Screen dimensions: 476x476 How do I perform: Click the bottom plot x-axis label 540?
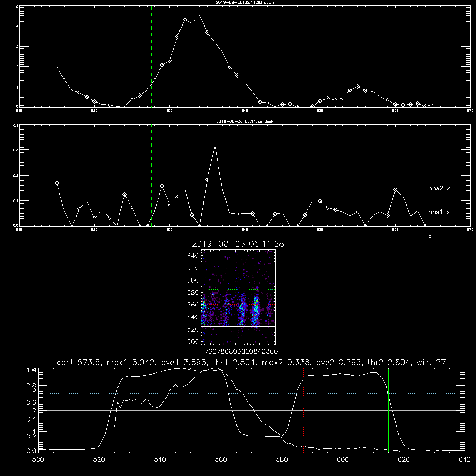coord(160,460)
